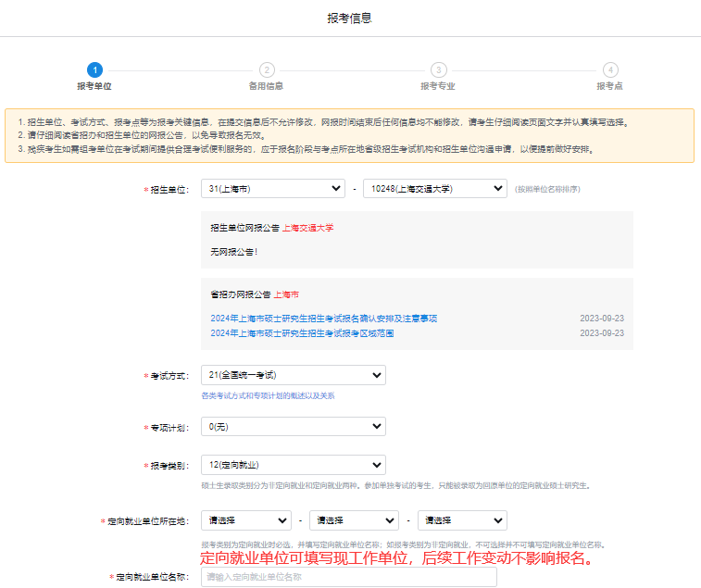Click 各类考试方式和专项计划的概述以及关系 link
Screen dimensions: 701x588
pyautogui.click(x=268, y=395)
